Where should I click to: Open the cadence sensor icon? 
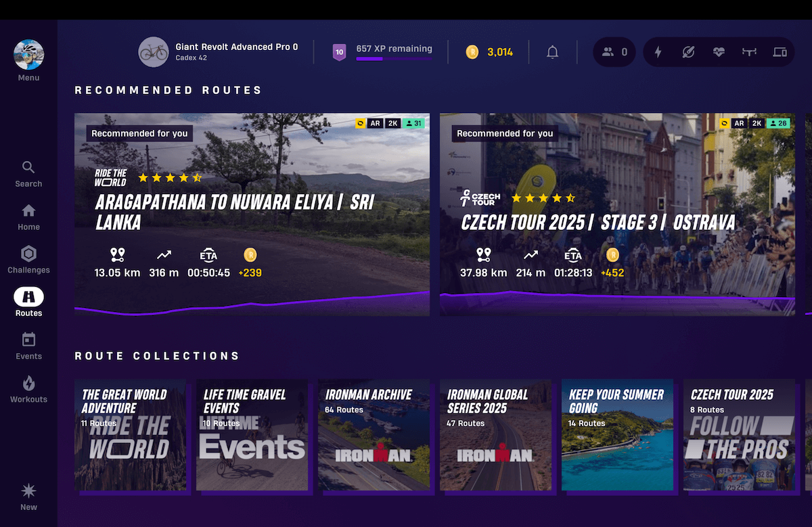(x=688, y=52)
